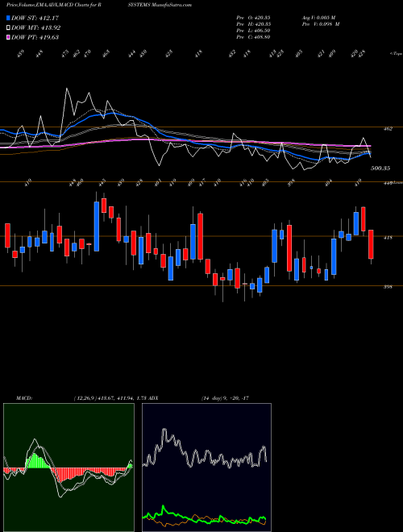
Task: Select the 'DOW PT: 419.63' legend label
Action: pyautogui.click(x=35, y=37)
